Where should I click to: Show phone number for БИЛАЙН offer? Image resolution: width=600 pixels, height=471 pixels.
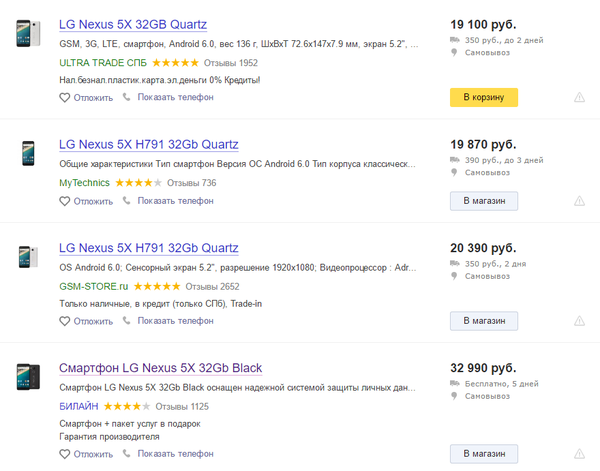click(x=175, y=454)
